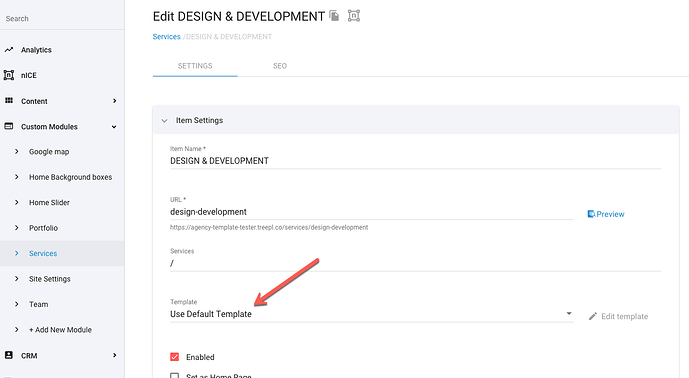Follow the Services breadcrumb link
Screen dimensions: 689x378
[167, 36]
